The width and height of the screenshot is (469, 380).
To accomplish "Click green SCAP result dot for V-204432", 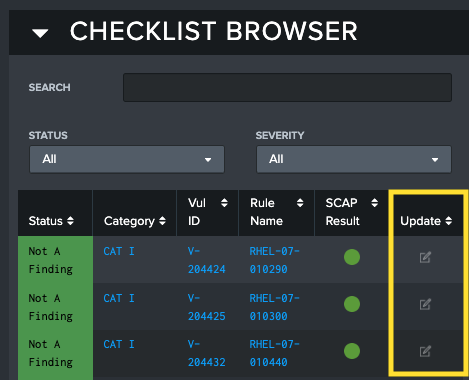I will coord(352,351).
